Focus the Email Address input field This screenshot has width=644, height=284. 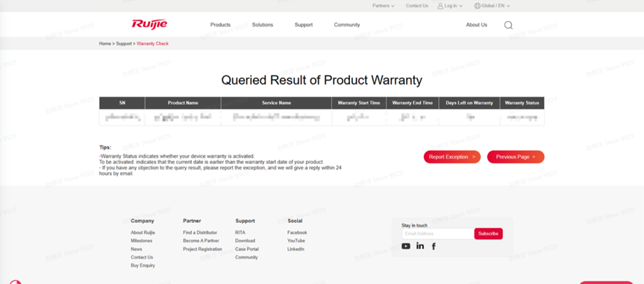click(438, 233)
